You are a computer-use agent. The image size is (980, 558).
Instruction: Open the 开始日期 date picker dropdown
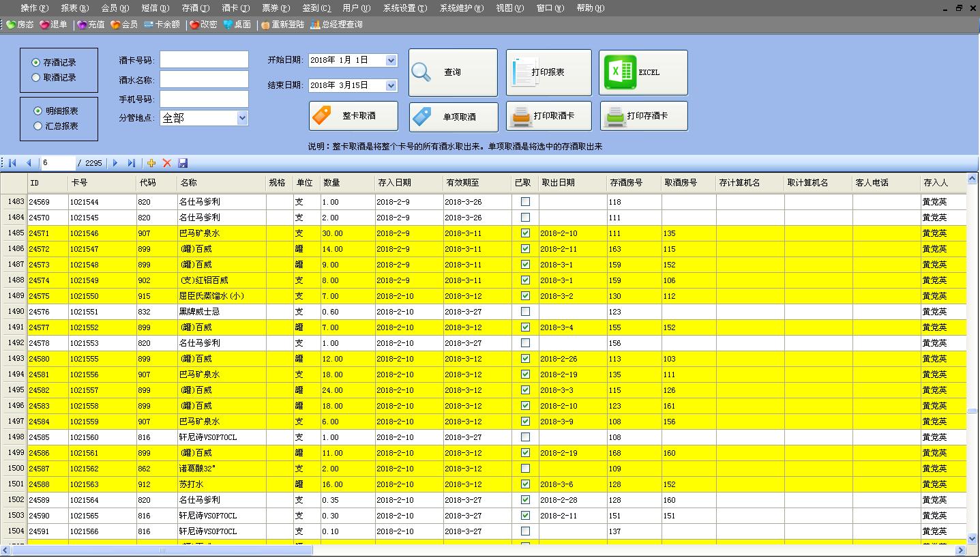coord(391,61)
